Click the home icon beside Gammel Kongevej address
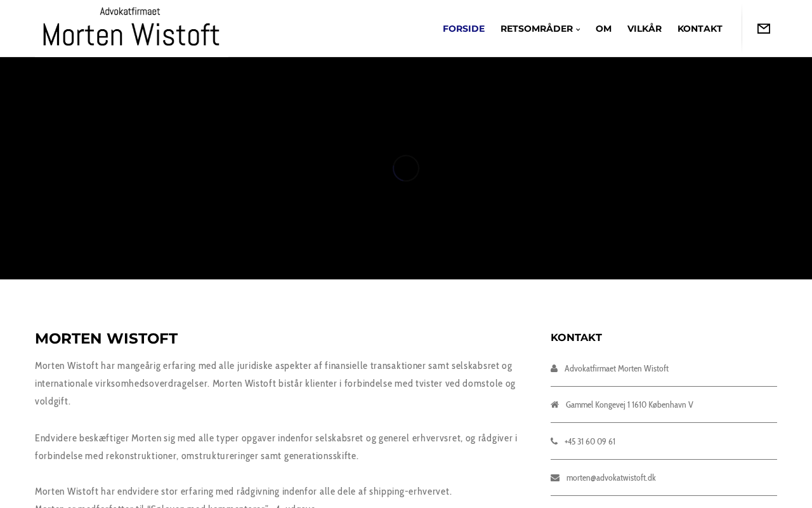The image size is (812, 508). pos(554,404)
